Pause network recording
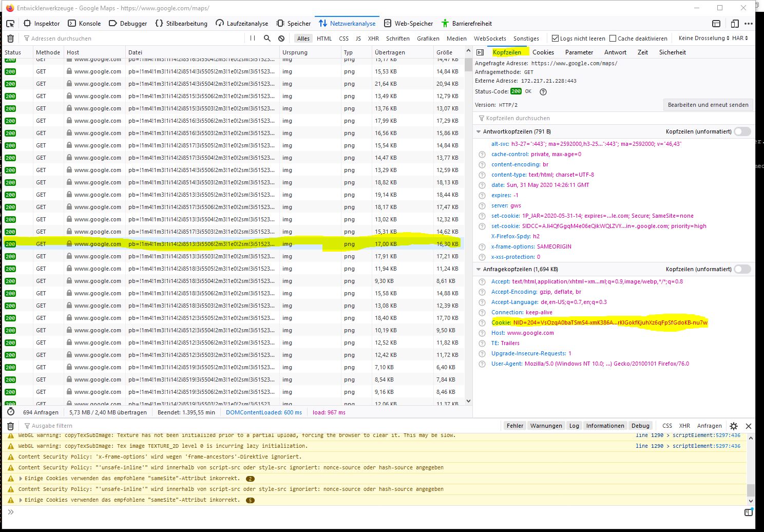Screen dimensions: 764x532 pos(253,38)
